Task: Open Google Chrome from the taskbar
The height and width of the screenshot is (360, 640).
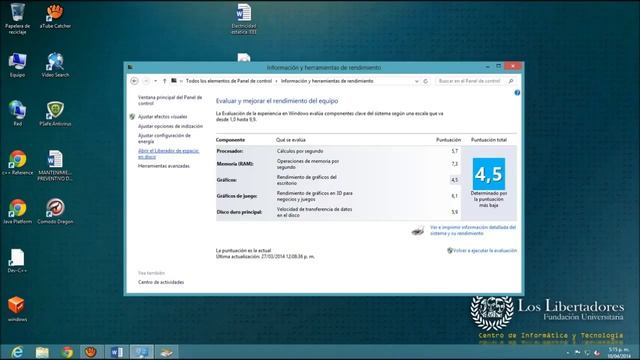Action: (x=67, y=352)
